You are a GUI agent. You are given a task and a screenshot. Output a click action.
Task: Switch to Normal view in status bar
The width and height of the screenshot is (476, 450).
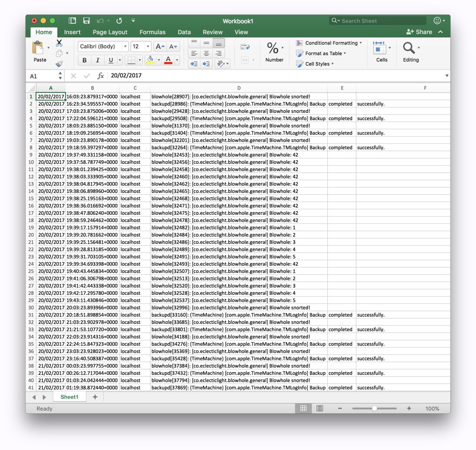(x=303, y=409)
